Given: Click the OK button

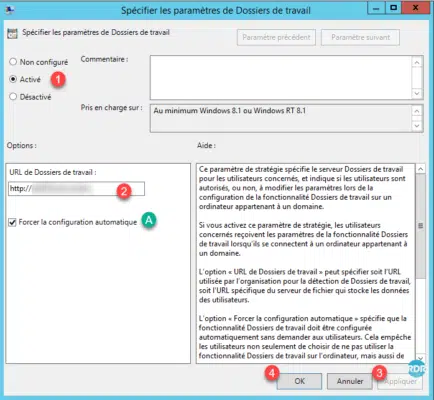Looking at the screenshot, I should point(299,381).
